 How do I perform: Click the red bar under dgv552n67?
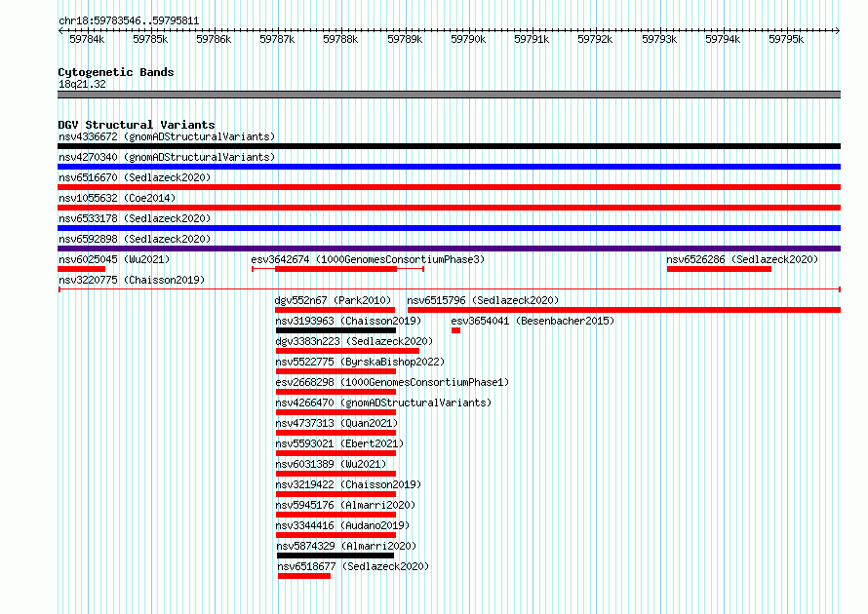coord(335,310)
